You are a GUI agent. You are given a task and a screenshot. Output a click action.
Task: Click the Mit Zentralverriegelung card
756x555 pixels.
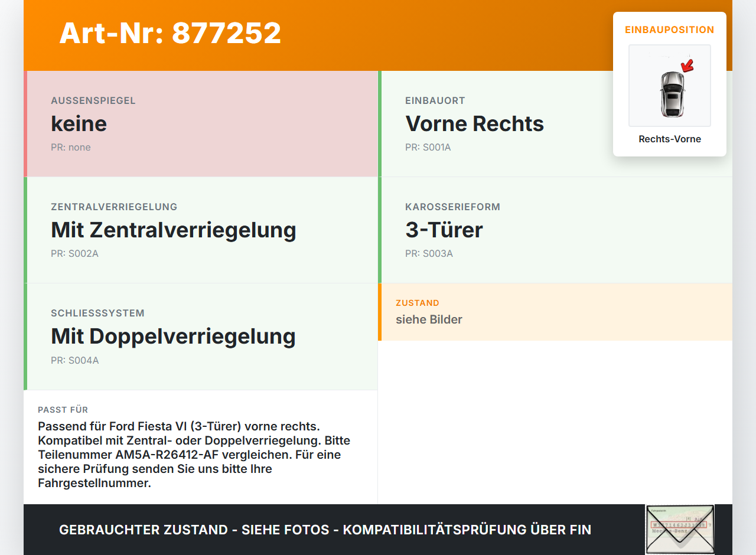coord(201,230)
